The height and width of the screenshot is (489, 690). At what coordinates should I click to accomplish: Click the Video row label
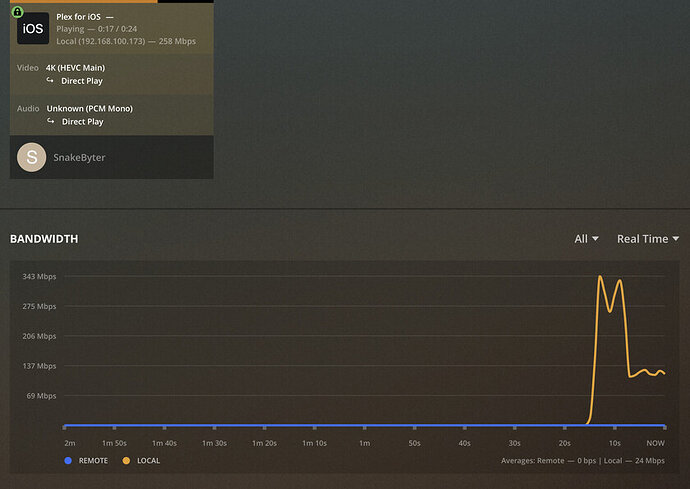[28, 68]
